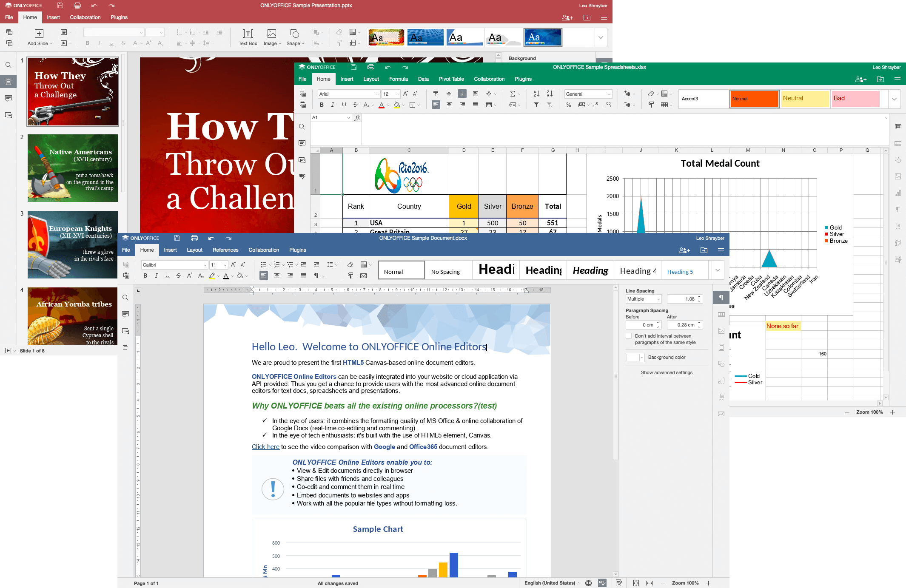
Task: Click the Sum function icon in spreadsheet
Action: tap(513, 94)
